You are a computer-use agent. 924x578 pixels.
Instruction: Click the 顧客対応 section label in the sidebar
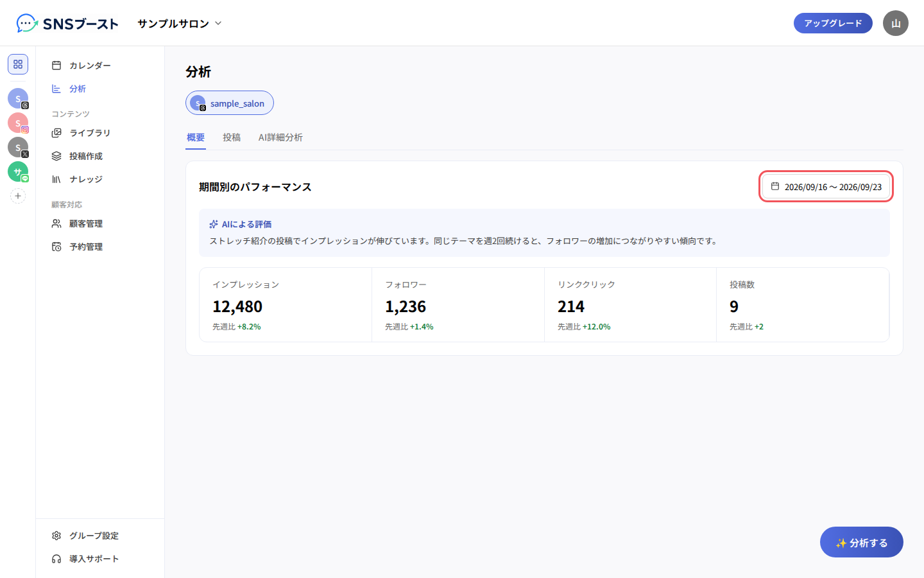pyautogui.click(x=67, y=204)
